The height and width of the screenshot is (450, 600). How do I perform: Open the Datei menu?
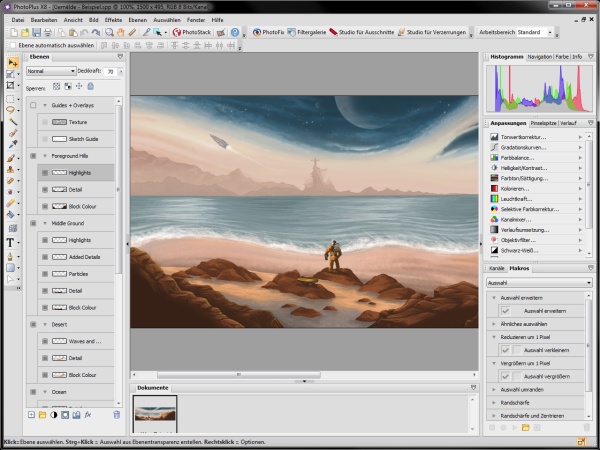[x=18, y=20]
